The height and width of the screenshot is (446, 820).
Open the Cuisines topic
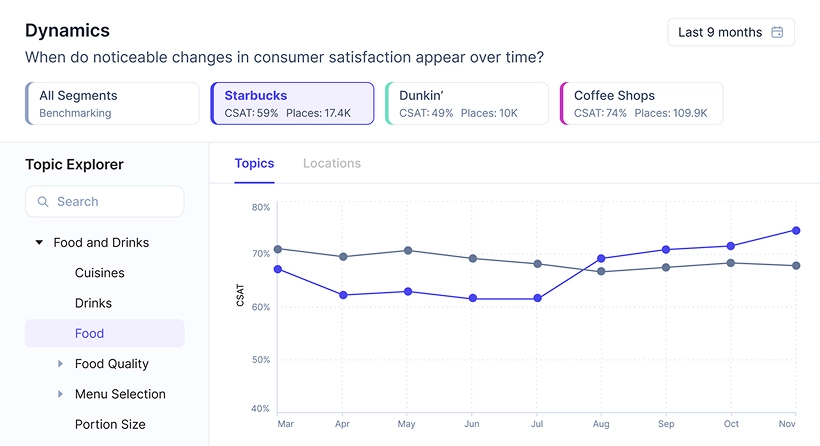(x=100, y=273)
